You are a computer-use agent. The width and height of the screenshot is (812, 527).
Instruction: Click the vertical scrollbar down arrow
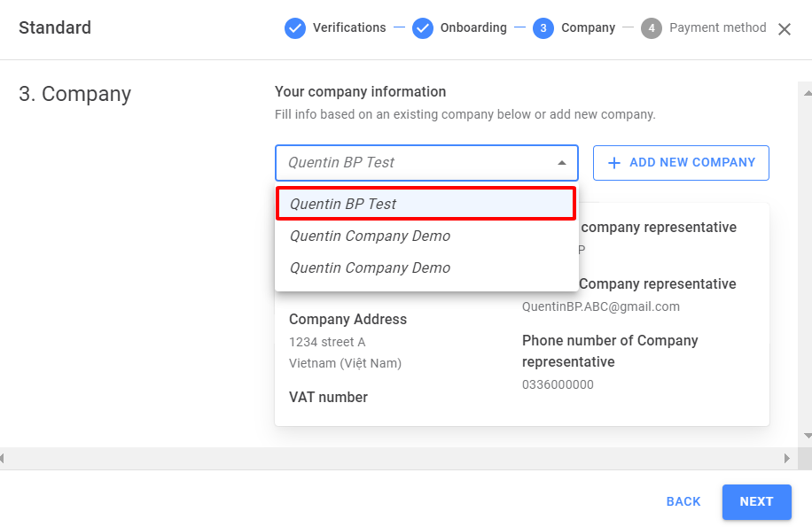(807, 436)
